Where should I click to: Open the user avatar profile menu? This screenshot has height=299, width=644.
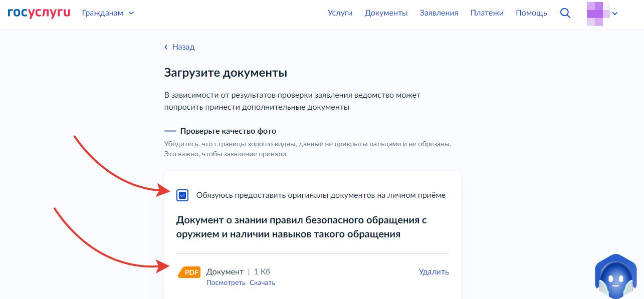coord(598,14)
